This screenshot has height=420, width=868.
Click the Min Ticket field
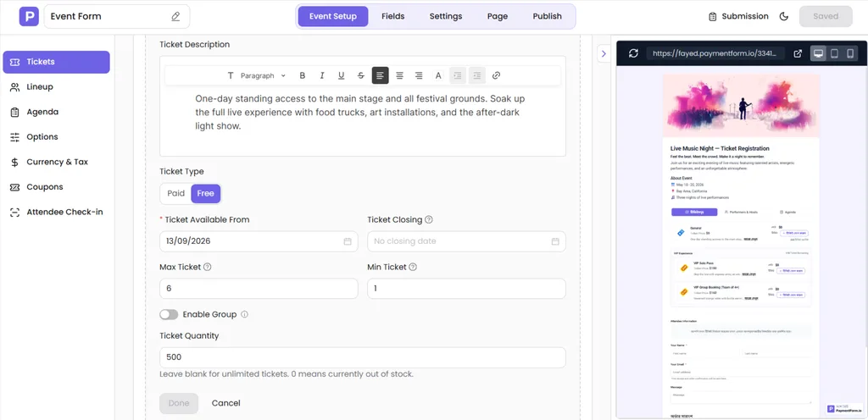coord(467,289)
